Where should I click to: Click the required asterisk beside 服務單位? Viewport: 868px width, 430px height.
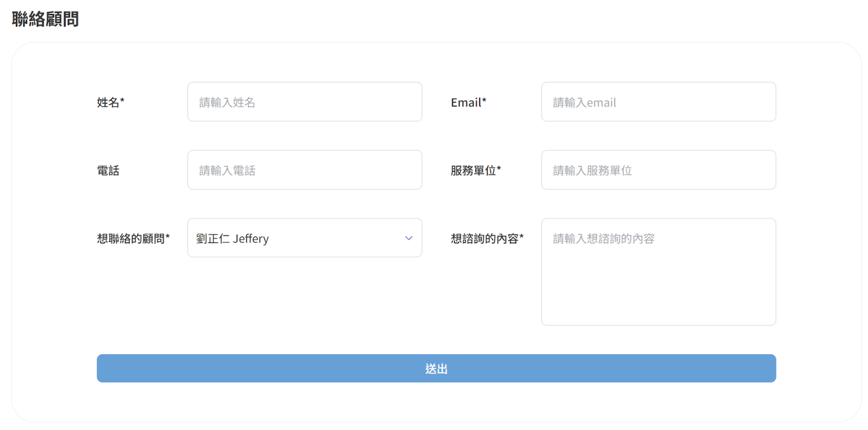[499, 169]
